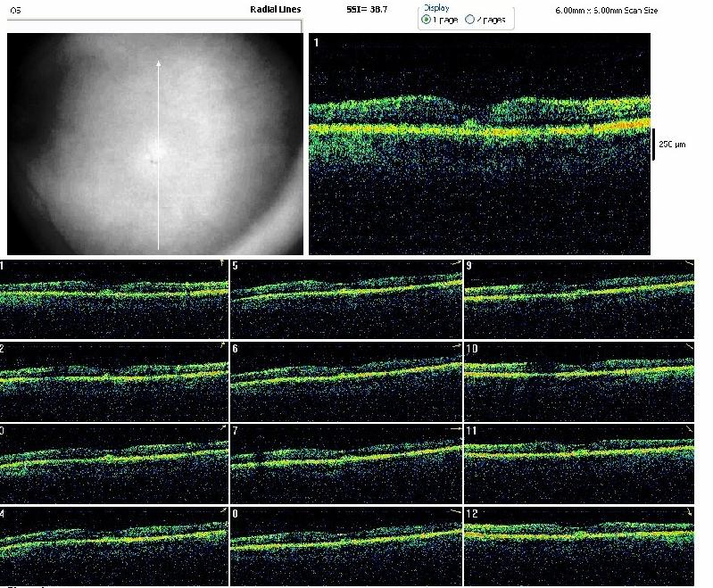Open radial scan thumbnail 5
Image resolution: width=713 pixels, height=588 pixels.
click(x=346, y=297)
